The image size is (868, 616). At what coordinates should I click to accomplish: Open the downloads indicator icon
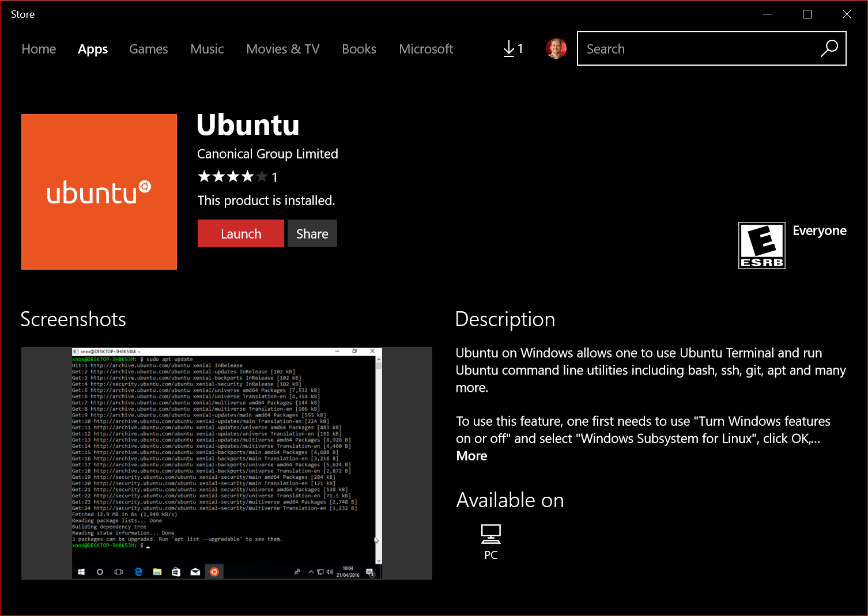coord(512,49)
